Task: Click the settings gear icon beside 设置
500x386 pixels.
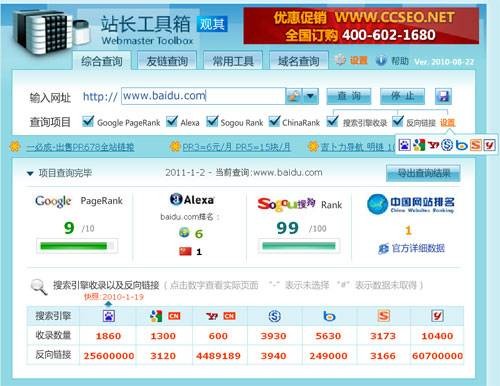Action: point(340,60)
